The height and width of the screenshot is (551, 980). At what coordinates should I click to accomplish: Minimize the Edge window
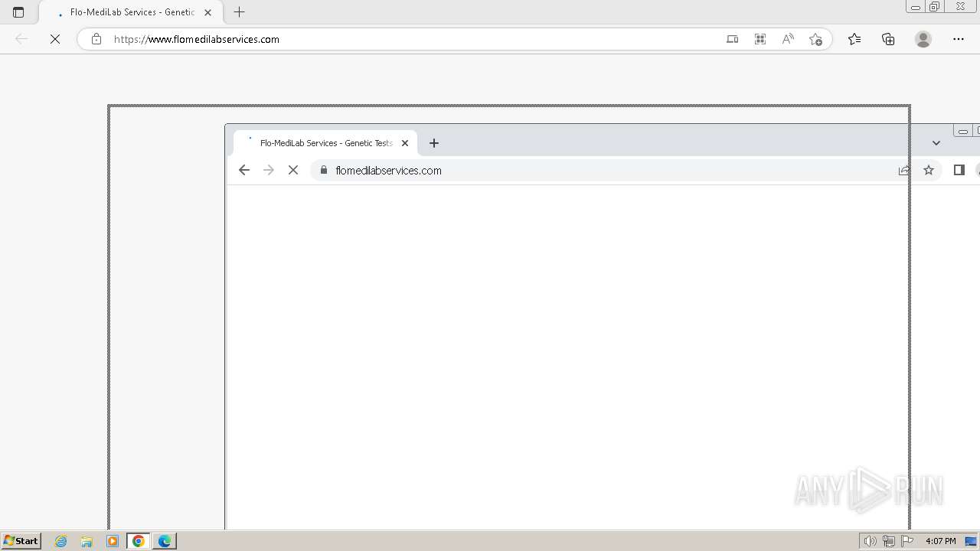(916, 7)
